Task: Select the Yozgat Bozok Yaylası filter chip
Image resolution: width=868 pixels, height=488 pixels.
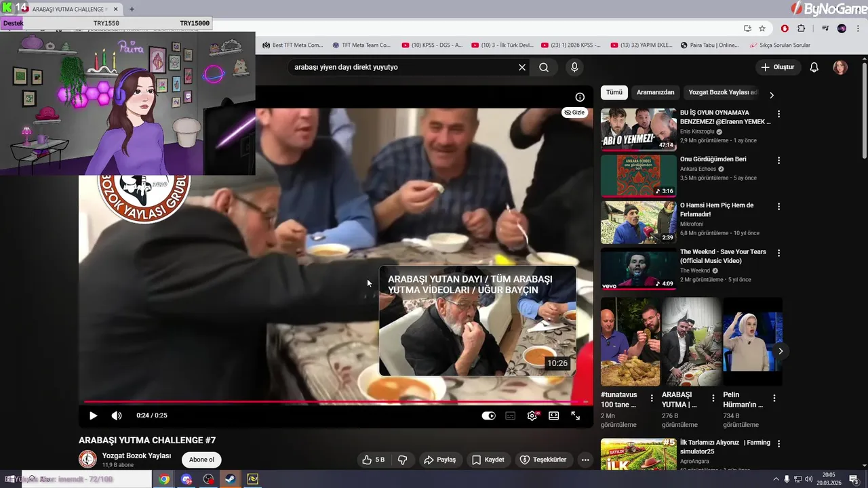Action: coord(723,92)
